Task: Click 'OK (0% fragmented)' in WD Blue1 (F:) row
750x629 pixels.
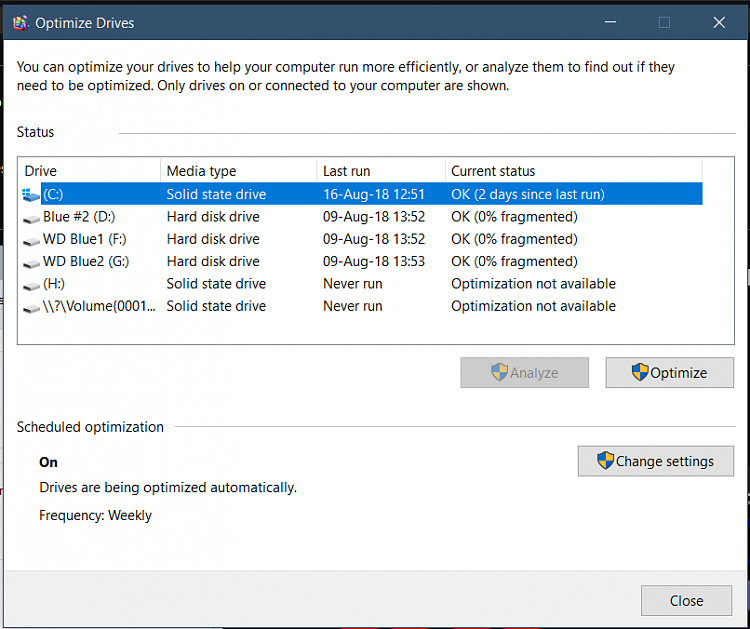Action: point(514,239)
